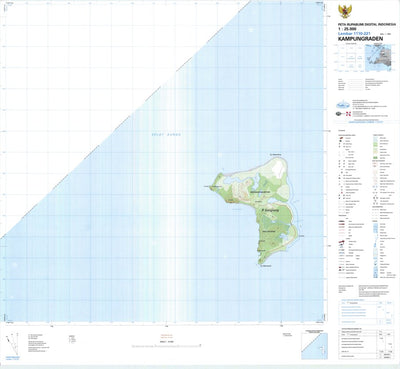Click the sheet index grid diagram
The height and width of the screenshot is (369, 400).
coord(350,58)
